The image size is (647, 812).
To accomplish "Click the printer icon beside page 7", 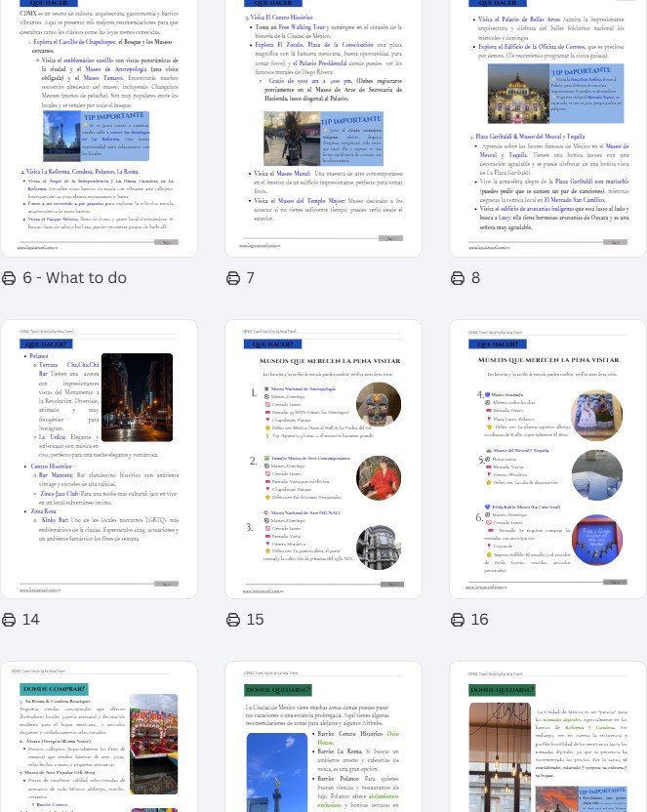I will pos(233,278).
